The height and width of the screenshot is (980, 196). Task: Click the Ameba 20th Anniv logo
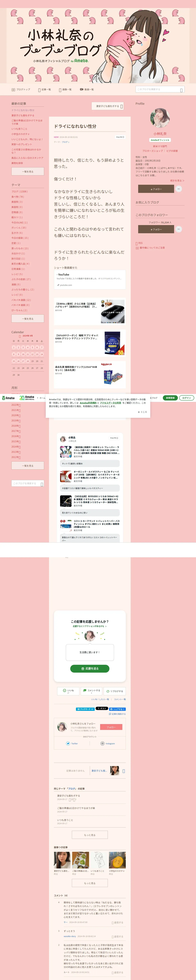coord(27,398)
